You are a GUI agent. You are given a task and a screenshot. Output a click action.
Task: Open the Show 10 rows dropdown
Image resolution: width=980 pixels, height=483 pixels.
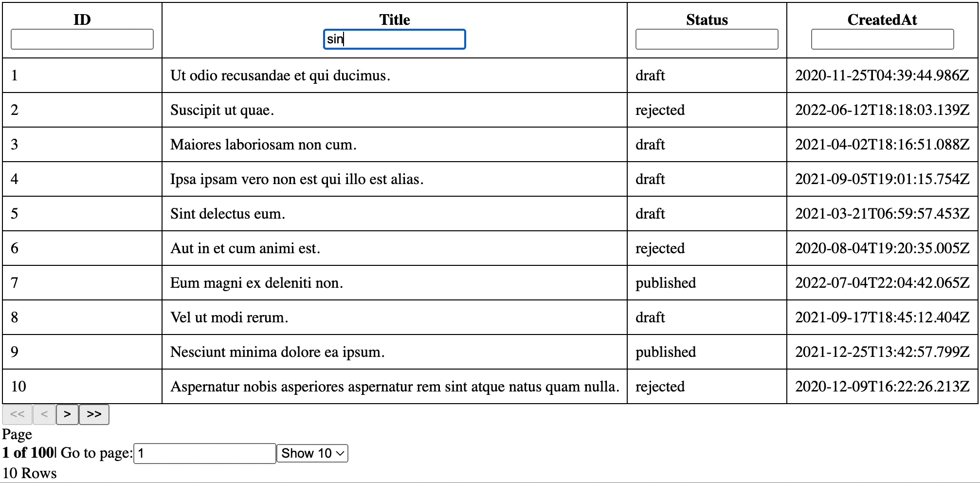tap(312, 453)
